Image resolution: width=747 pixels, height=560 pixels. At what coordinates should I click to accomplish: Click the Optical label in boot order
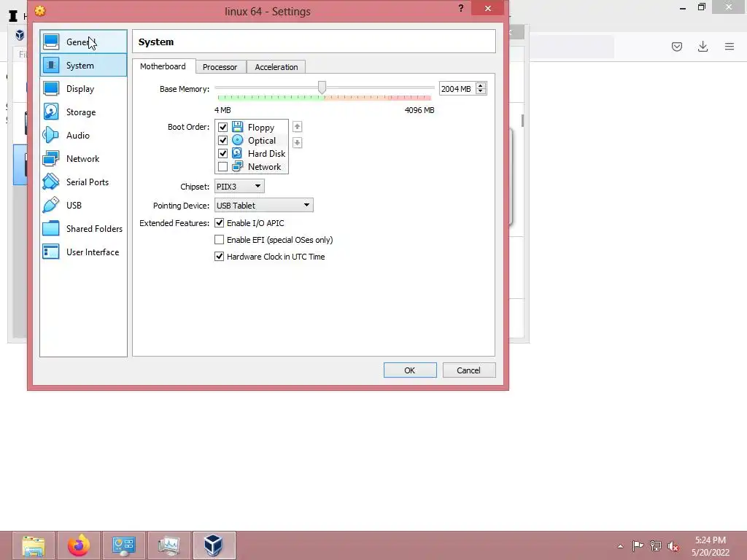[262, 141]
